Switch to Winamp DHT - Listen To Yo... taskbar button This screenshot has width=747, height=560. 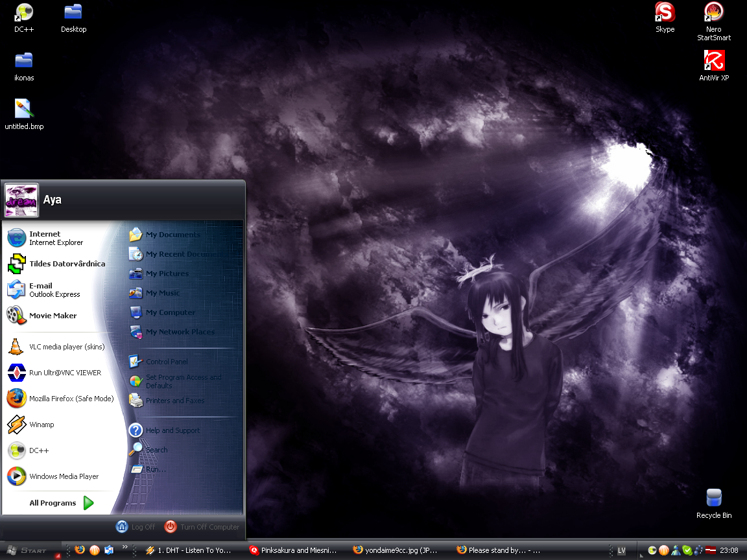(189, 550)
